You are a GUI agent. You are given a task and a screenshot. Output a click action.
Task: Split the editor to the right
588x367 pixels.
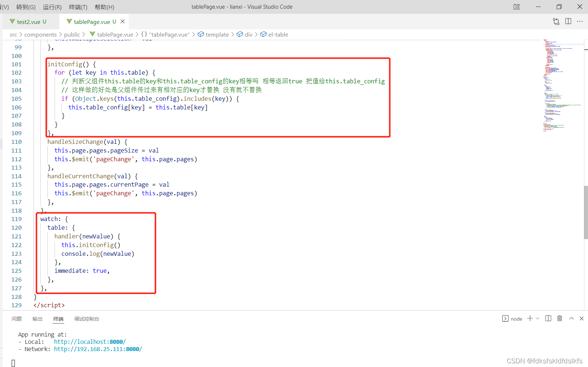[x=568, y=21]
